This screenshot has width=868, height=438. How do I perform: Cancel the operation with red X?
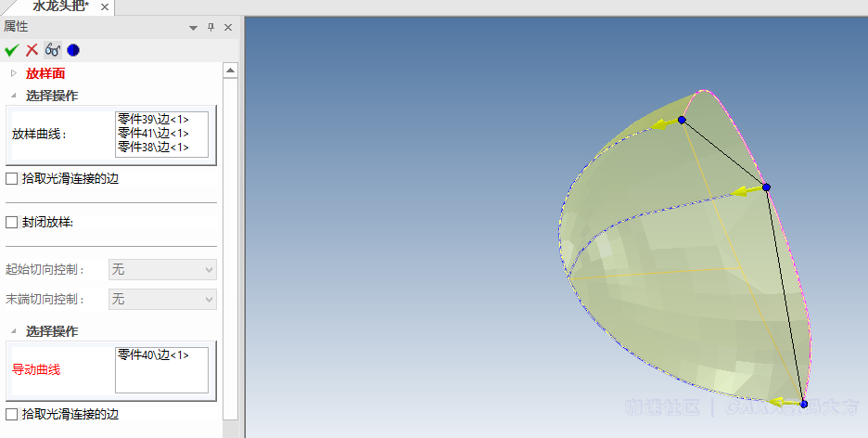32,50
